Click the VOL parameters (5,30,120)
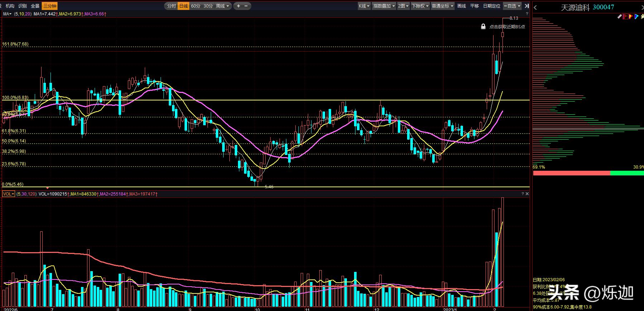 click(x=27, y=194)
